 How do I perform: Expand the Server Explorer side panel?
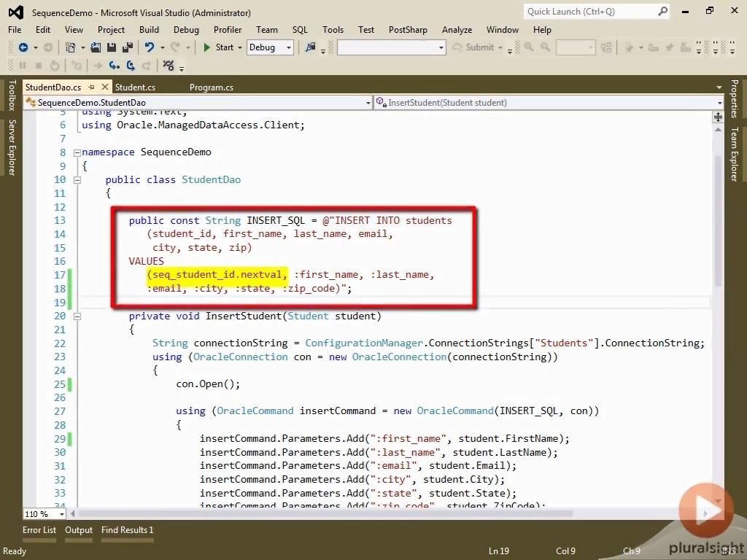click(x=12, y=147)
